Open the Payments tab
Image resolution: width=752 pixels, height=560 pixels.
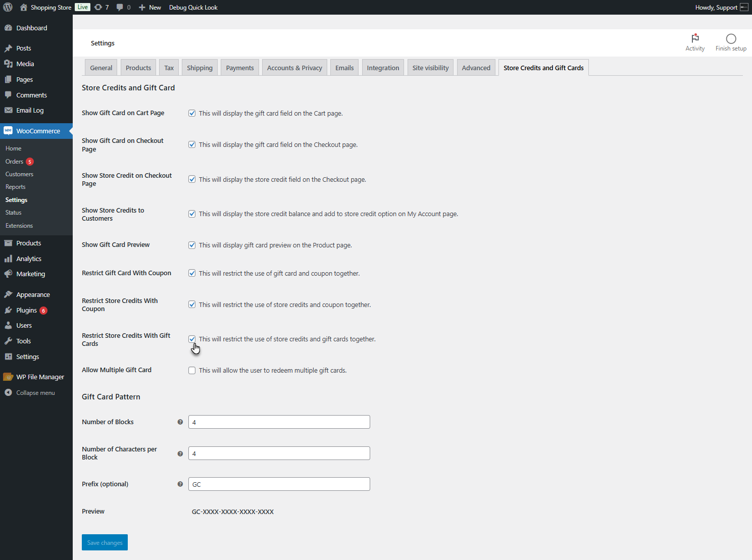click(x=240, y=68)
